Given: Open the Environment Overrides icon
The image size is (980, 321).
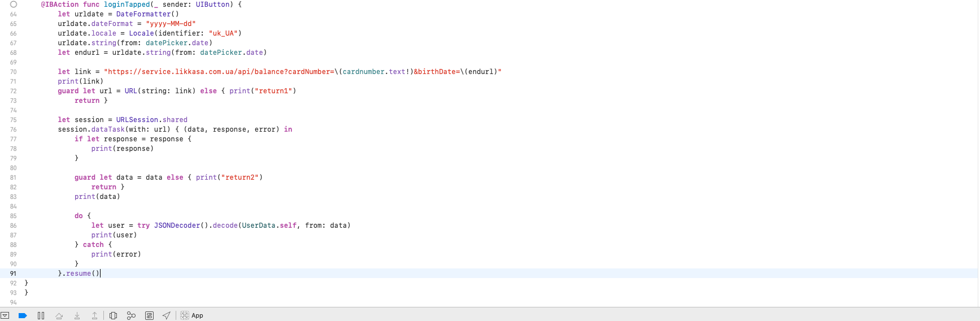Looking at the screenshot, I should pyautogui.click(x=149, y=315).
